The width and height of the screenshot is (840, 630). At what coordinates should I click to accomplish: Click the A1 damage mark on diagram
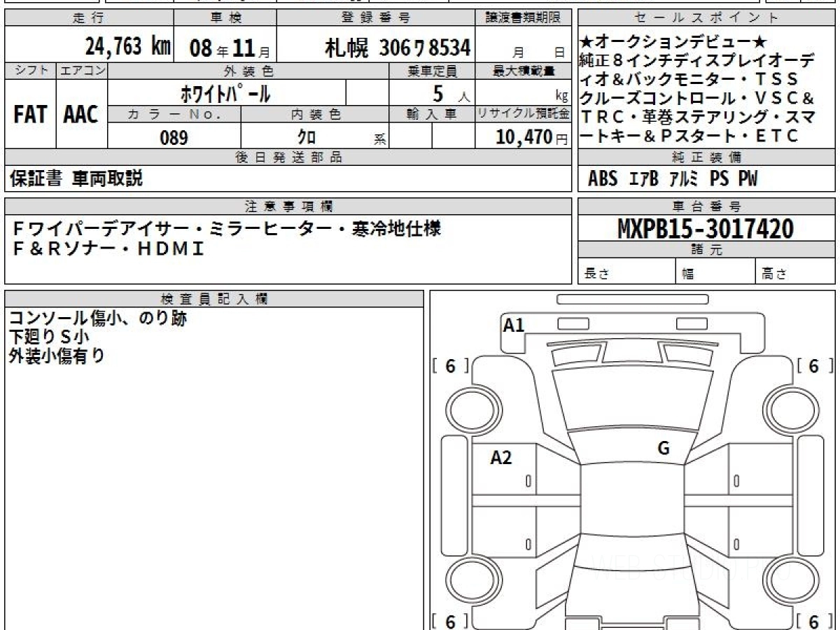click(x=514, y=325)
